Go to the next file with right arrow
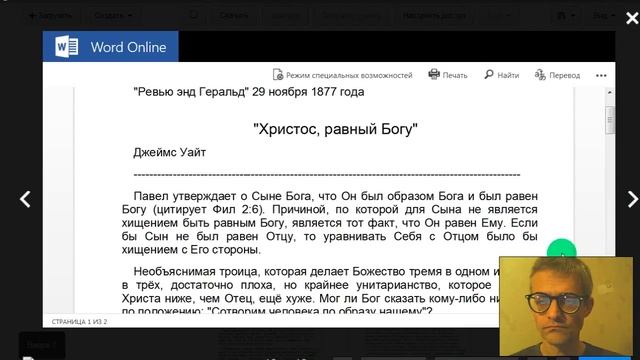The height and width of the screenshot is (360, 640). pos(632,199)
